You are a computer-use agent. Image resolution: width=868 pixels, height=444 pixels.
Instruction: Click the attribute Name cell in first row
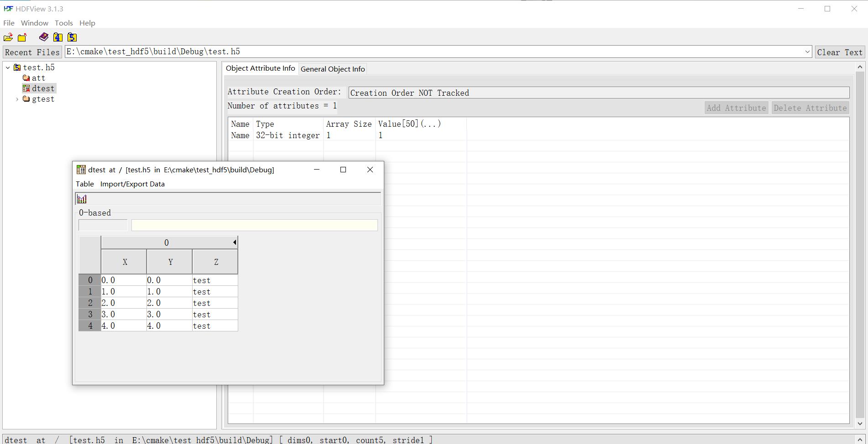point(241,135)
